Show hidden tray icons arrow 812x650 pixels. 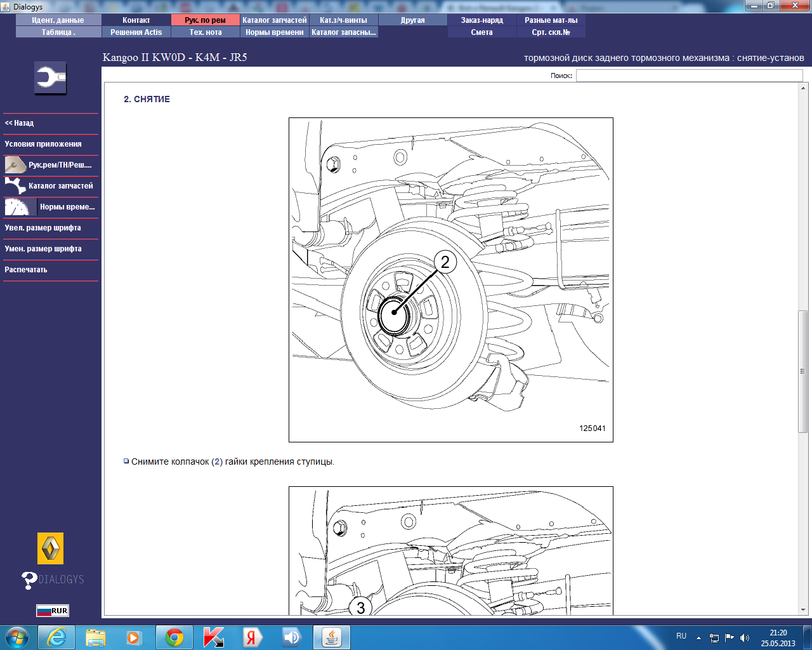click(x=698, y=637)
